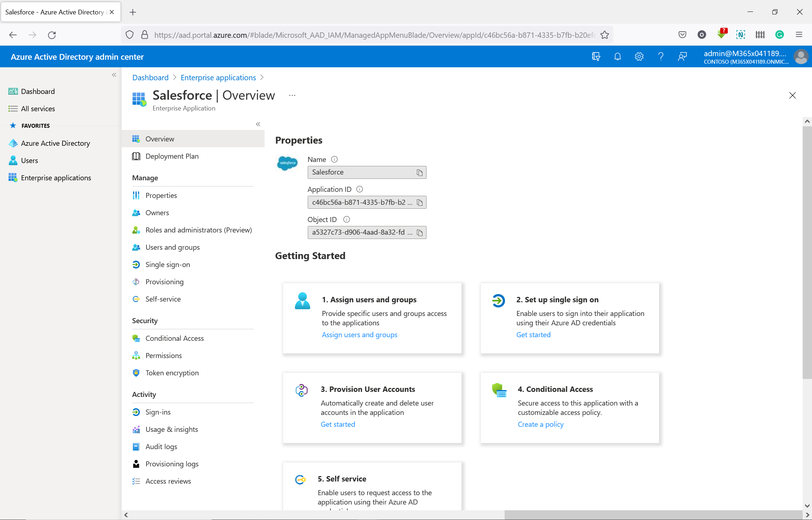Copy the Application ID to clipboard
Viewport: 812px width, 520px height.
click(419, 203)
